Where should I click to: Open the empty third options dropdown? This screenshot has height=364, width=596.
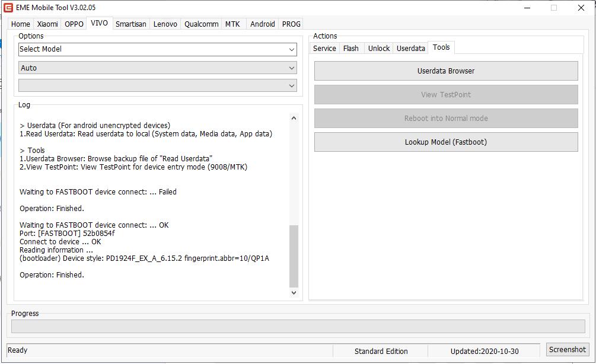(x=157, y=85)
